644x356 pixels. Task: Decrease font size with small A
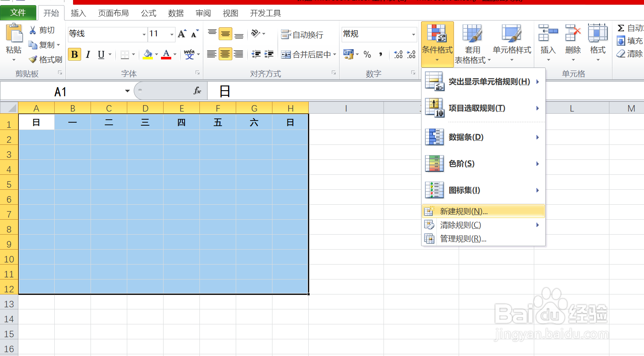coord(195,34)
